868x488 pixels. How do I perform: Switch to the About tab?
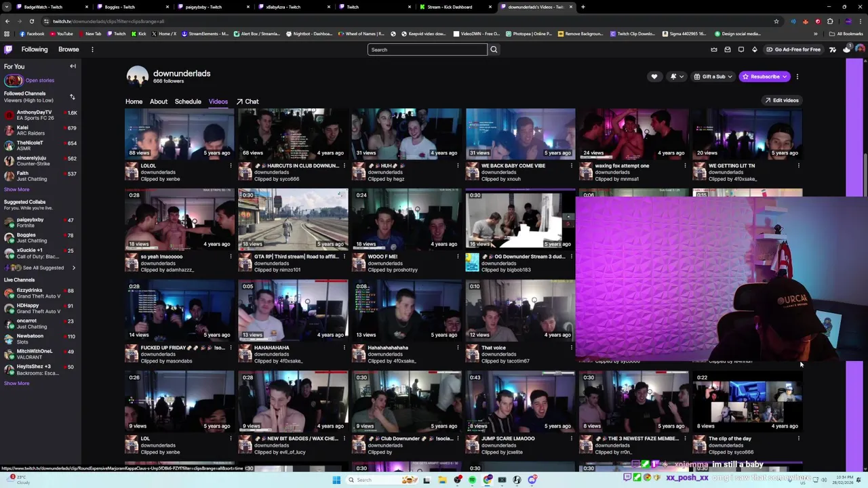159,102
